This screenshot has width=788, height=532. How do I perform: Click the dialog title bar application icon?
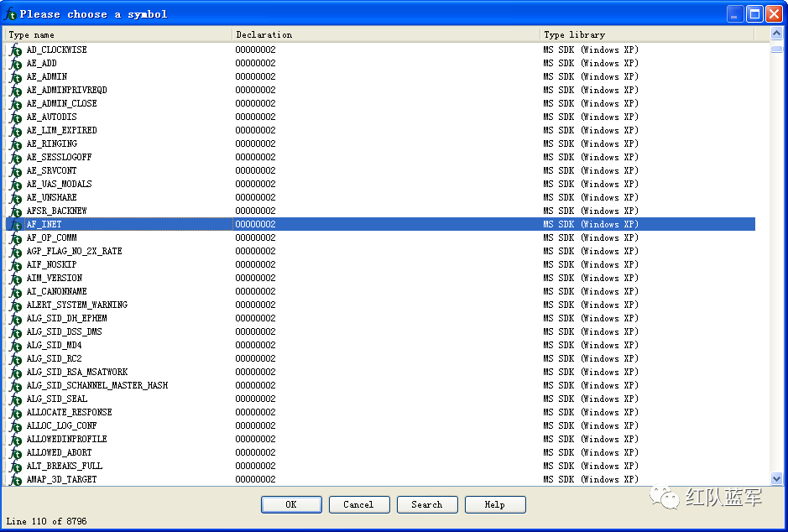[x=10, y=14]
